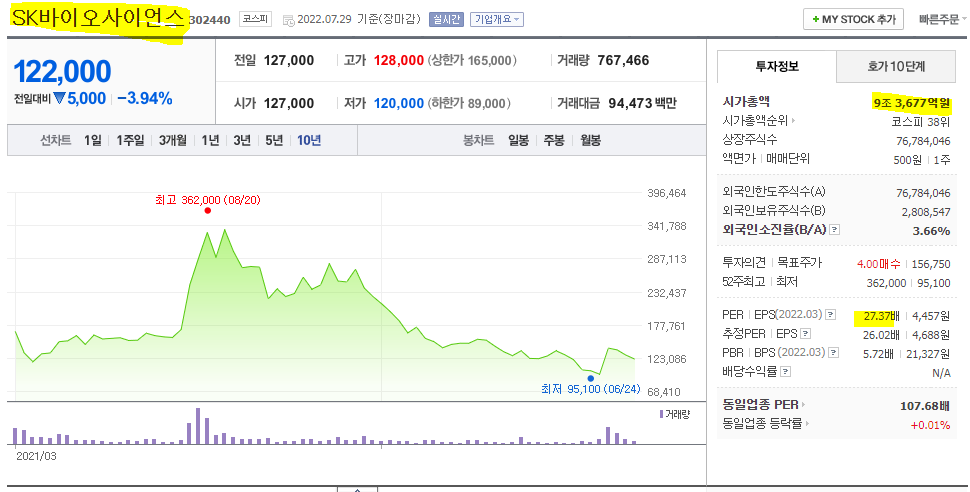Select the 3년 line chart period

(x=242, y=140)
